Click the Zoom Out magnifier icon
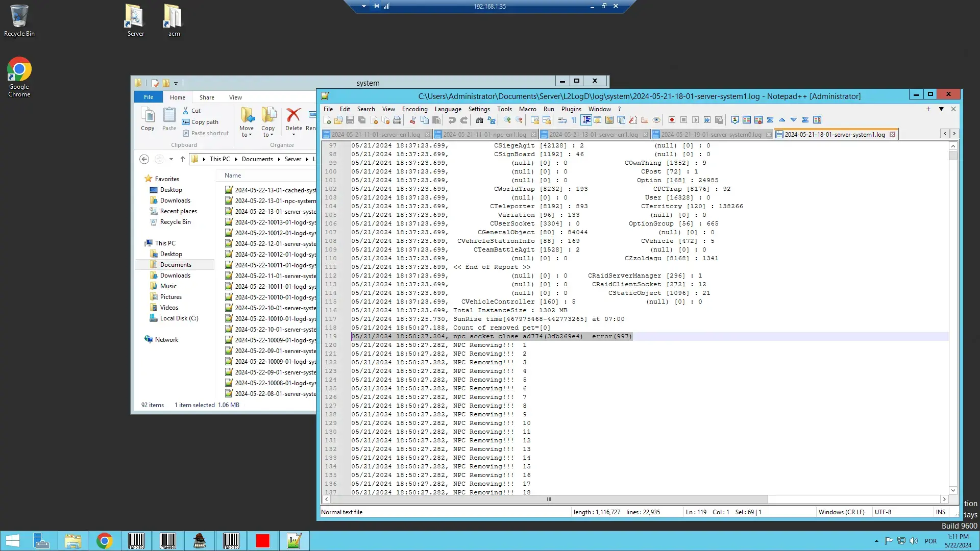980x551 pixels. pos(519,120)
